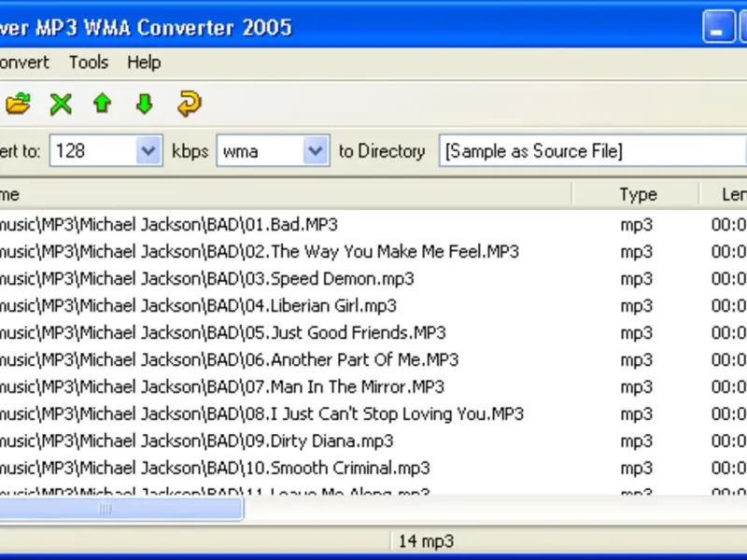Minimize the converter window
The width and height of the screenshot is (747, 560).
pos(718,27)
